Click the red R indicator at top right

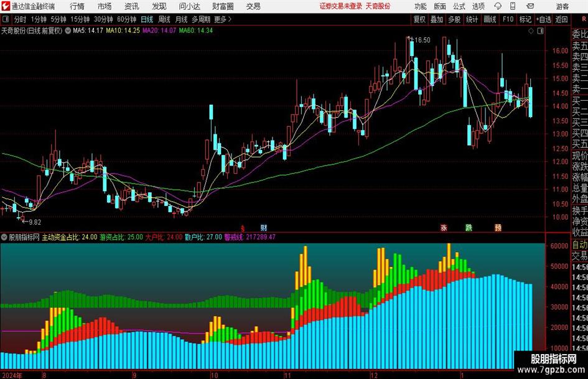click(584, 19)
